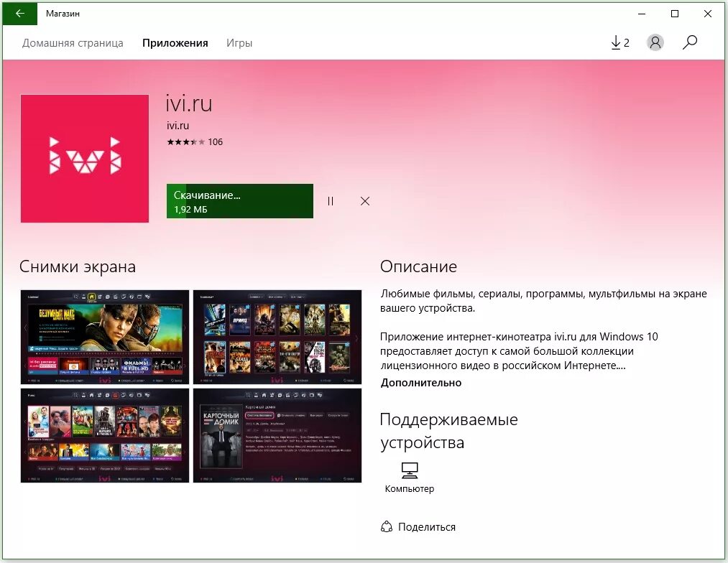Open the Игры tab
728x563 pixels.
pyautogui.click(x=239, y=43)
